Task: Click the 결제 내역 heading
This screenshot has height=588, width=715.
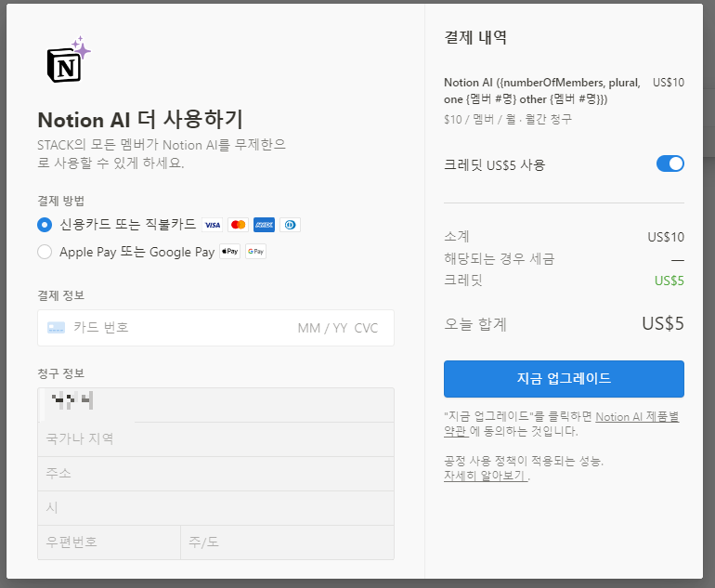Action: click(475, 37)
